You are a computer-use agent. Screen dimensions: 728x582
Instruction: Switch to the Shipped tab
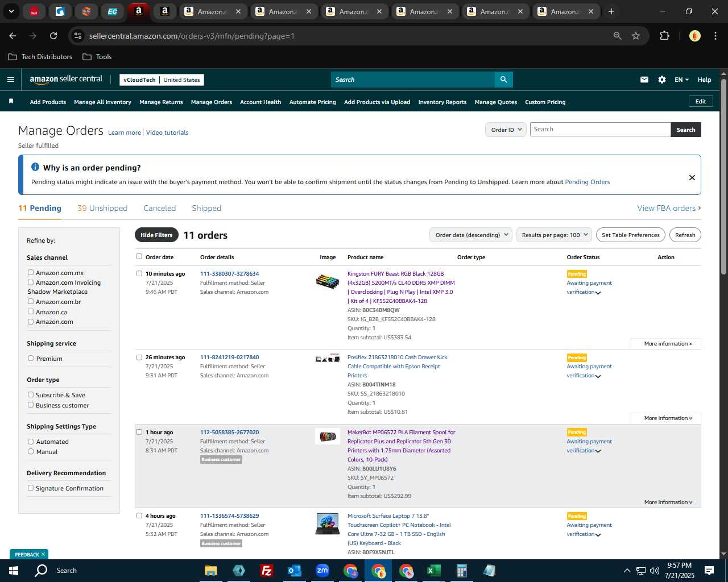click(206, 208)
